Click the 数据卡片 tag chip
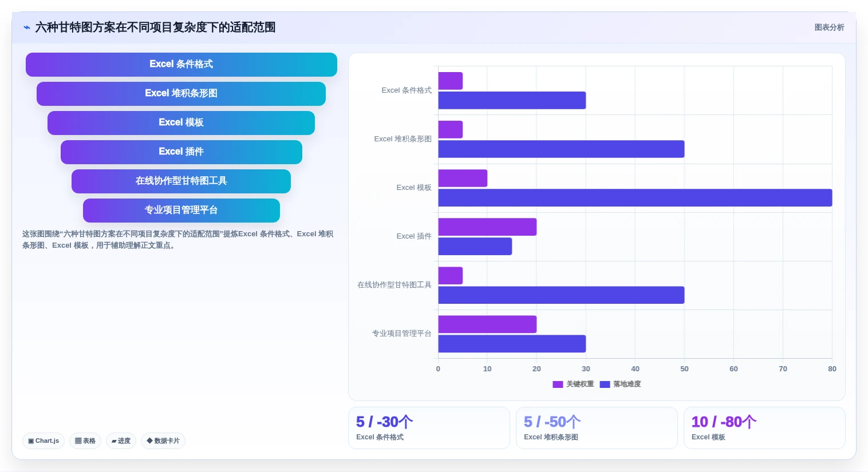Image resolution: width=868 pixels, height=472 pixels. pyautogui.click(x=163, y=441)
